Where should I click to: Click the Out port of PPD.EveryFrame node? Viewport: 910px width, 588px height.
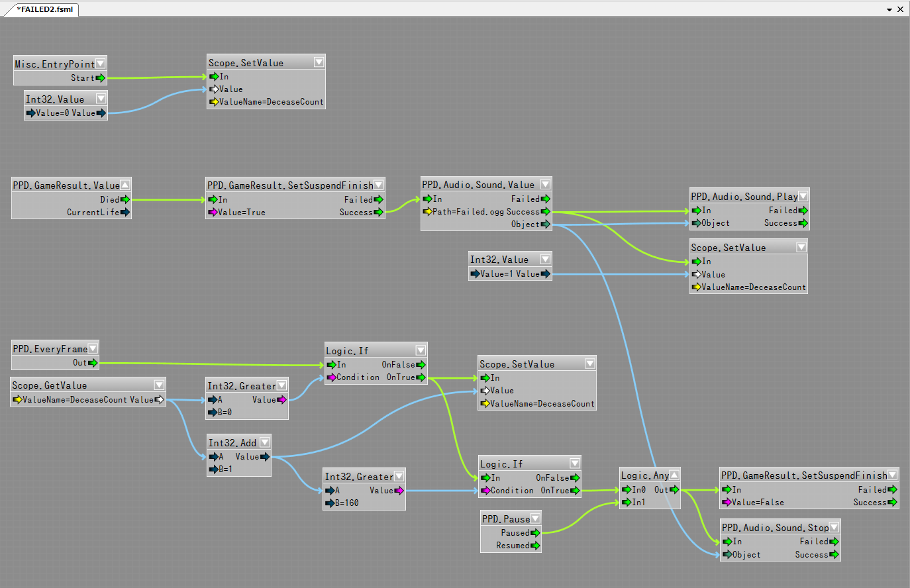click(x=93, y=363)
